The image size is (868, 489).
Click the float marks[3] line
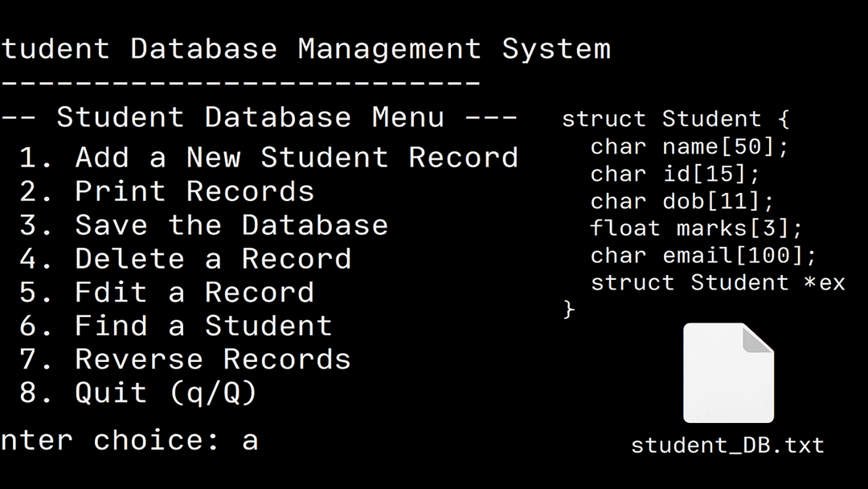(x=696, y=228)
